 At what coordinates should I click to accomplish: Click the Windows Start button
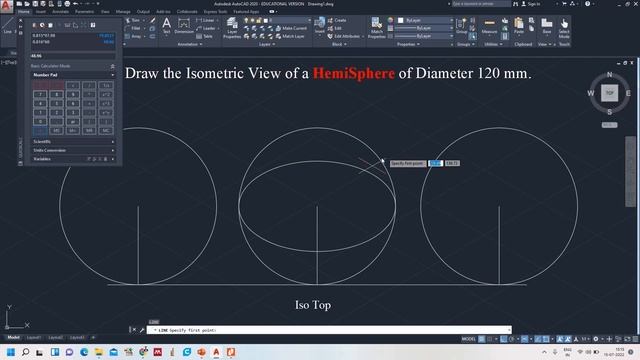11,352
